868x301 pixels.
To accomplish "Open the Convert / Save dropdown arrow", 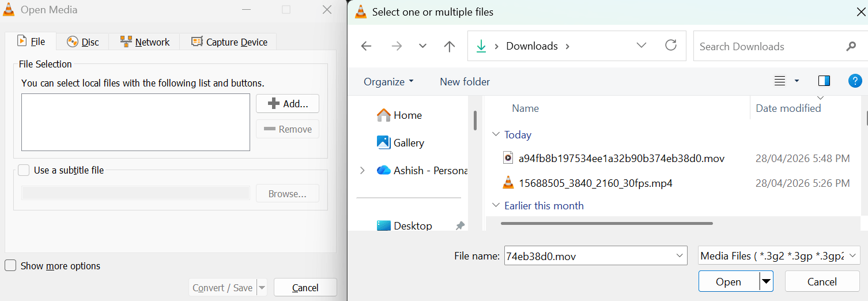I will (262, 288).
